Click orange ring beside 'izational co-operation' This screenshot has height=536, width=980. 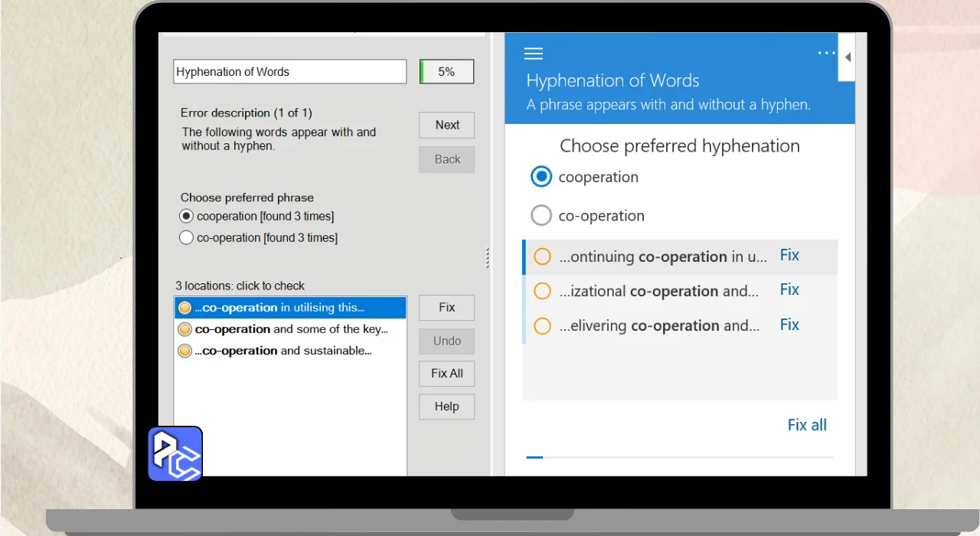coord(542,291)
